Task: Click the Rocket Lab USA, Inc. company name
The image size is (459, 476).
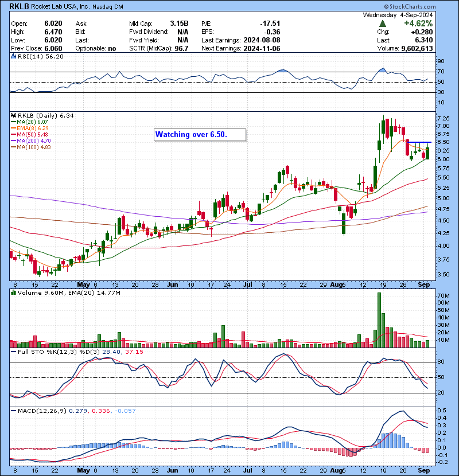Action: (60, 6)
